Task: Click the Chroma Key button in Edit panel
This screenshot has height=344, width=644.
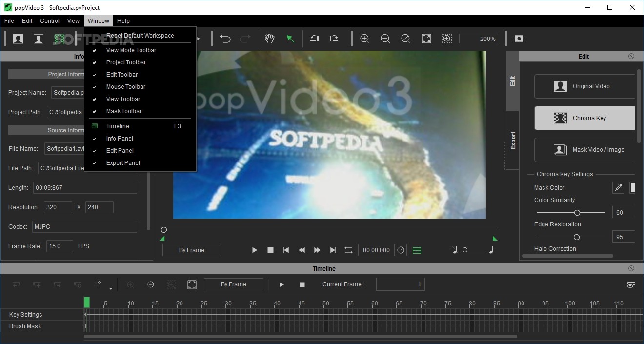Action: (x=585, y=118)
